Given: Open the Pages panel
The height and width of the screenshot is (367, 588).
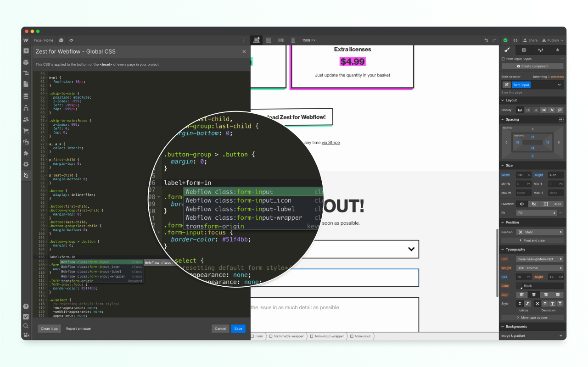Looking at the screenshot, I should tap(26, 84).
